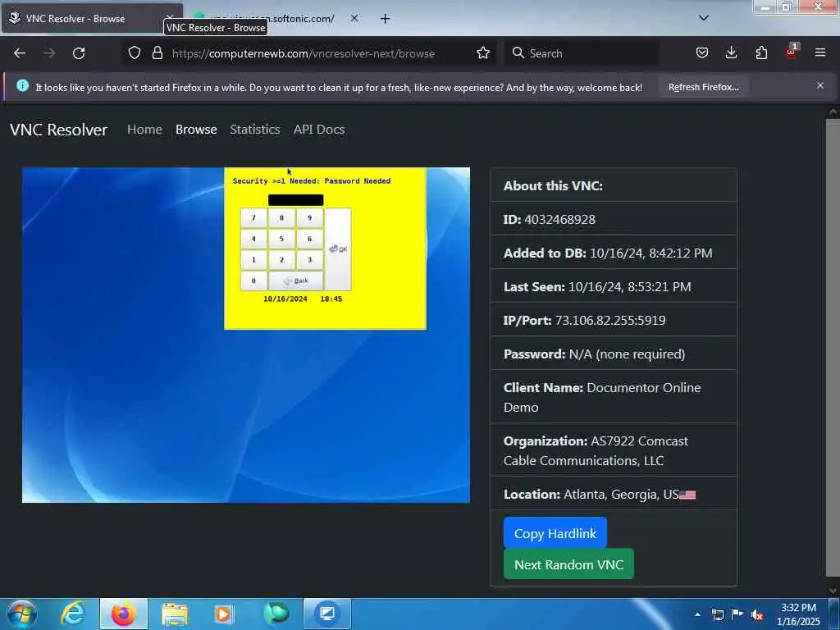Select the Added to DB timestamp text
The height and width of the screenshot is (630, 840).
651,253
